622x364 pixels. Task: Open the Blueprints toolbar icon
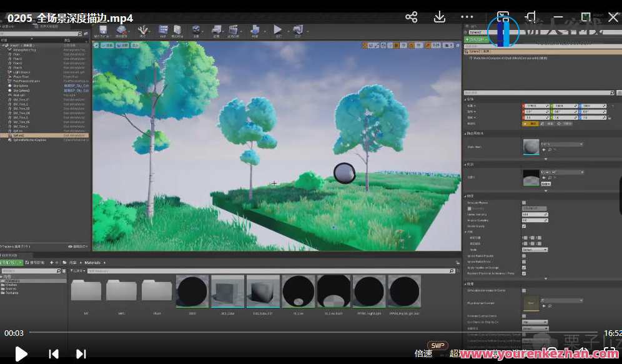[217, 29]
